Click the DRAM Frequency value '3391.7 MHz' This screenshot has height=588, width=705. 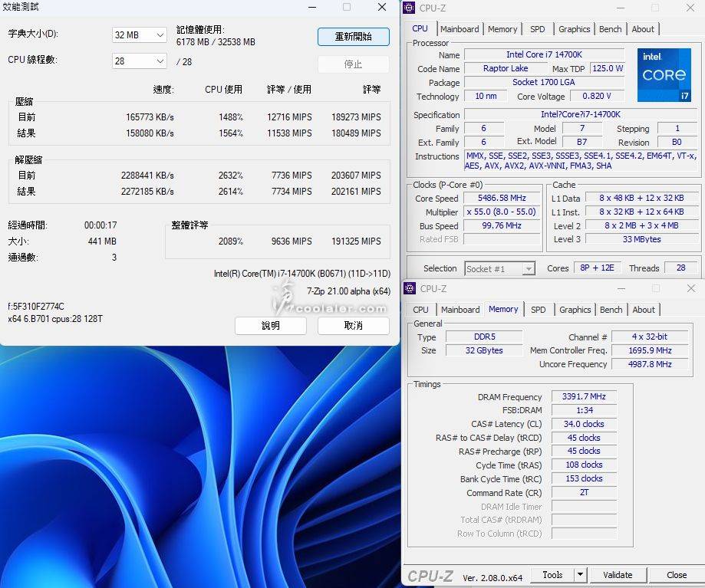(x=584, y=396)
